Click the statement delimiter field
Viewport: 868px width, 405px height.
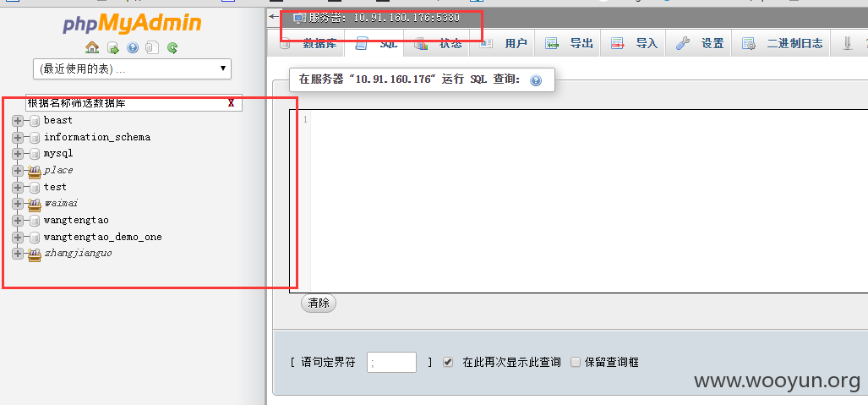point(391,363)
